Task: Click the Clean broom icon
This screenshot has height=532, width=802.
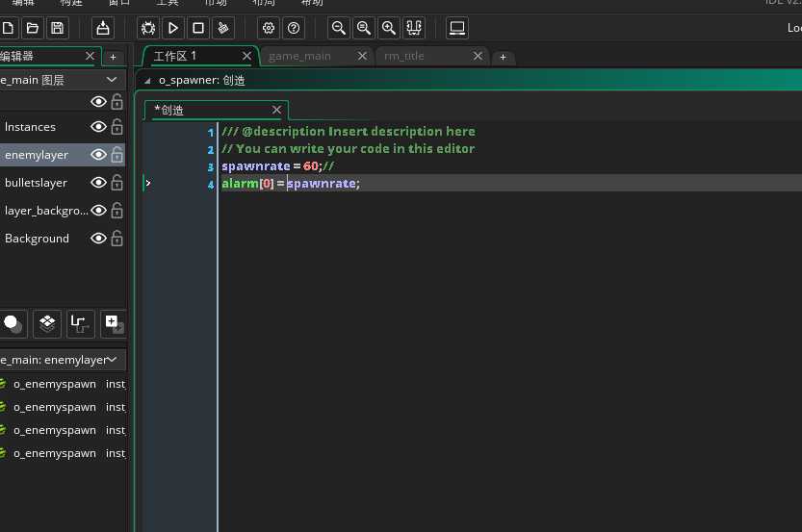Action: [x=223, y=29]
